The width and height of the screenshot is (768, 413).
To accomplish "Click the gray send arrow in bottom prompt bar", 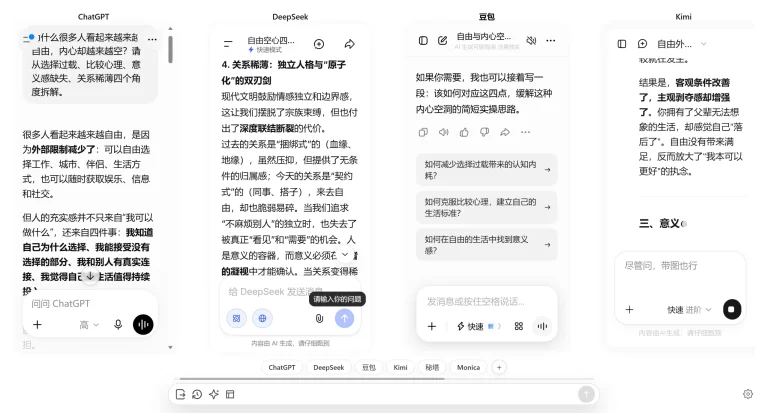I will click(x=586, y=394).
